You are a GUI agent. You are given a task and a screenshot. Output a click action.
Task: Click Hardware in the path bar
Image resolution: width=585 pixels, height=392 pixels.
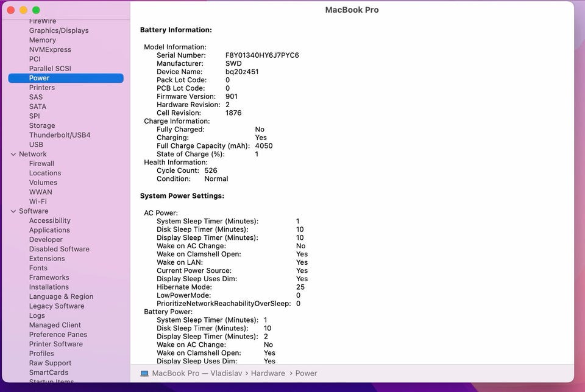[268, 373]
